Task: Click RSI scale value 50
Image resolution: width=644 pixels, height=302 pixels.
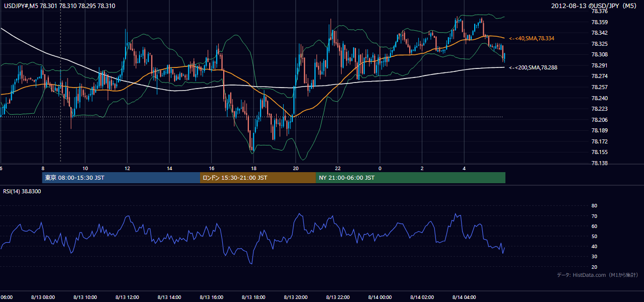Action: (594, 236)
